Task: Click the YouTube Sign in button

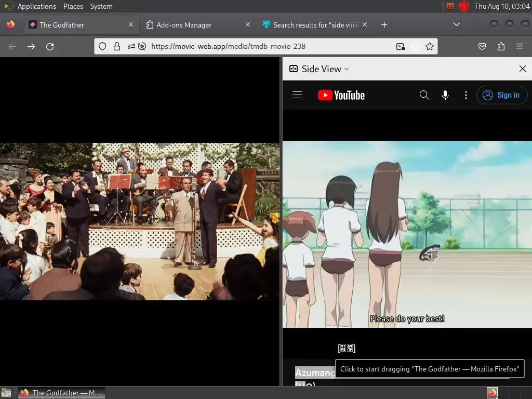Action: tap(502, 95)
